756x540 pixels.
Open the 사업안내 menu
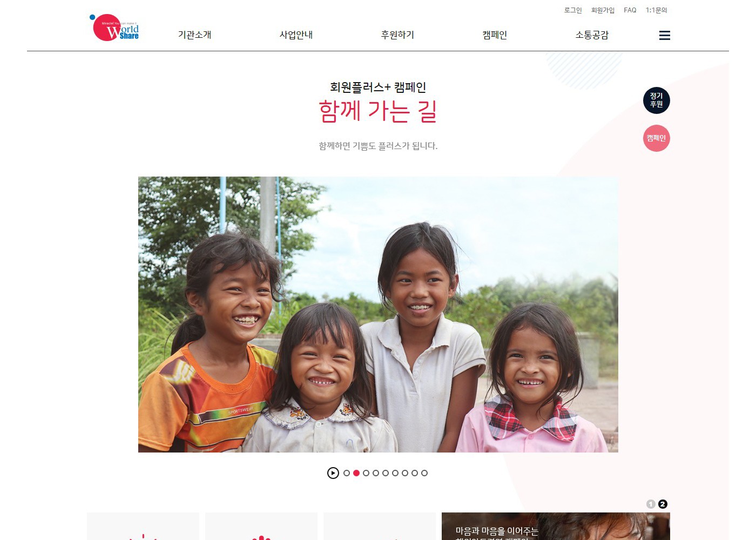pyautogui.click(x=296, y=35)
